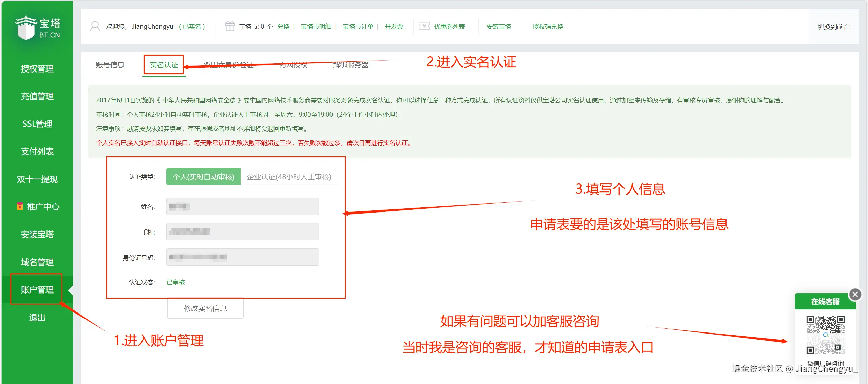
Task: Click the WeChat QR code image
Action: [x=825, y=335]
